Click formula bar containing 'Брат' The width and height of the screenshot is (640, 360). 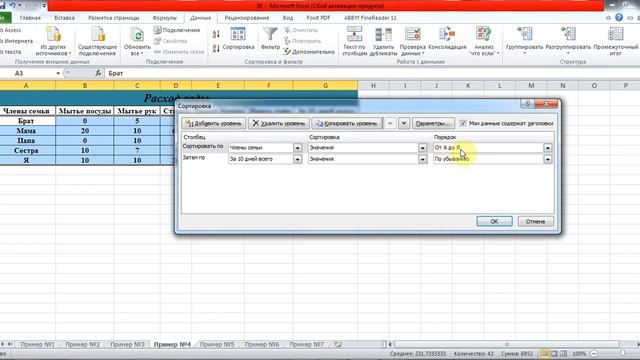(371, 73)
